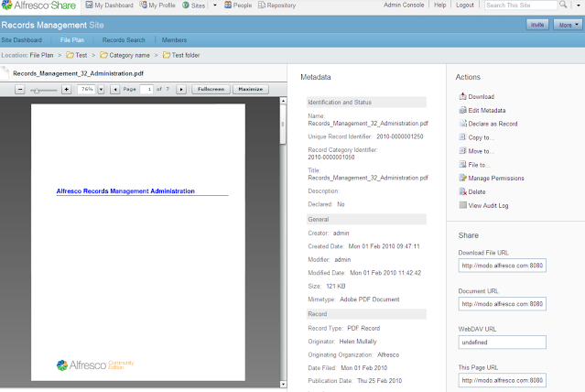The image size is (585, 392).
Task: Click the People icon
Action: coord(228,5)
